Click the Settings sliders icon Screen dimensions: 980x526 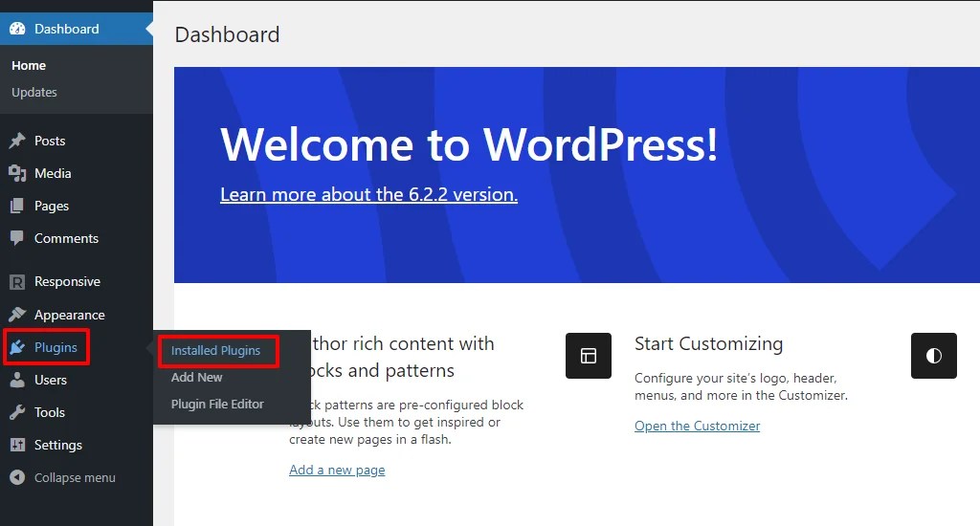17,445
